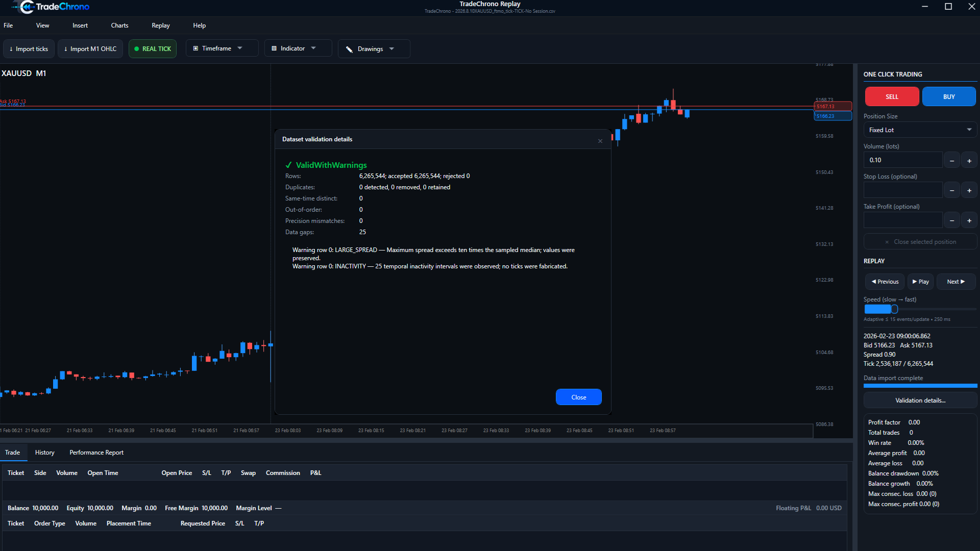Decrease Stop Loss with minus button

[x=951, y=190]
